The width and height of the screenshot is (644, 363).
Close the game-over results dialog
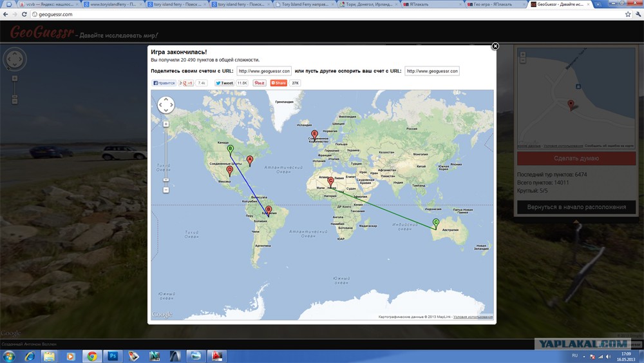495,46
